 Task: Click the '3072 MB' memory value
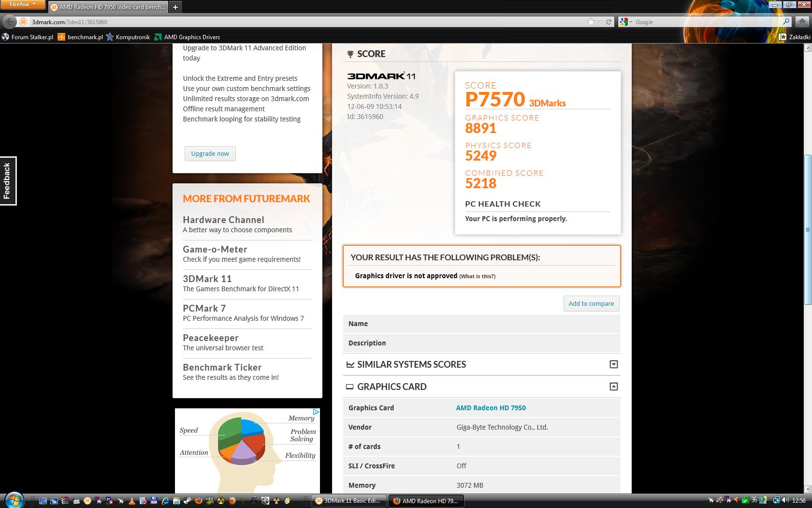470,485
